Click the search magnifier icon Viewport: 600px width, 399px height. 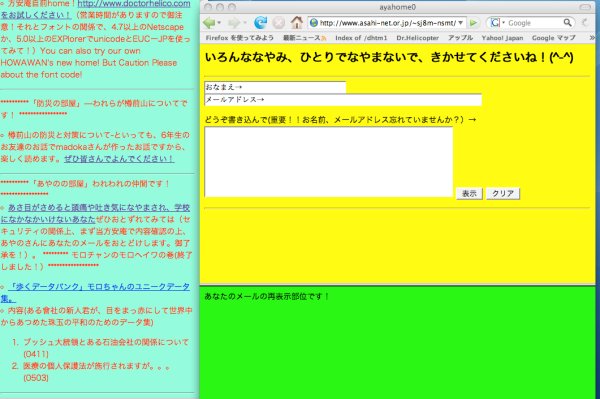pyautogui.click(x=567, y=23)
